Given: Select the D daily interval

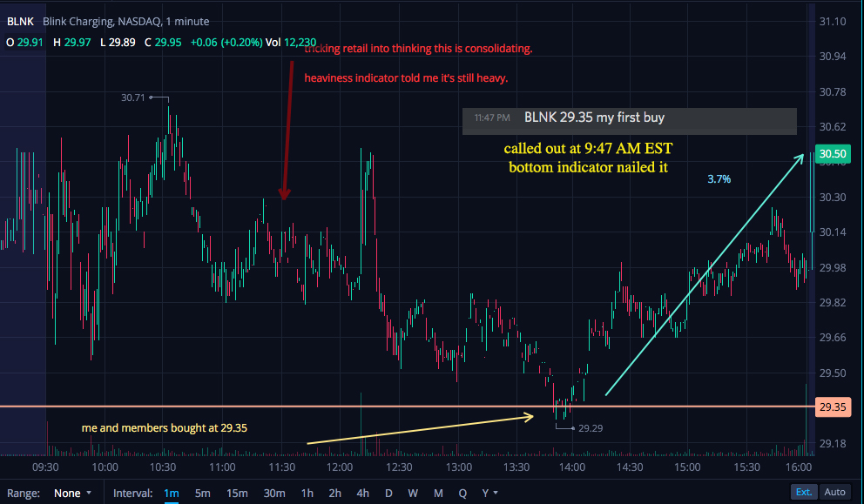Looking at the screenshot, I should [388, 493].
